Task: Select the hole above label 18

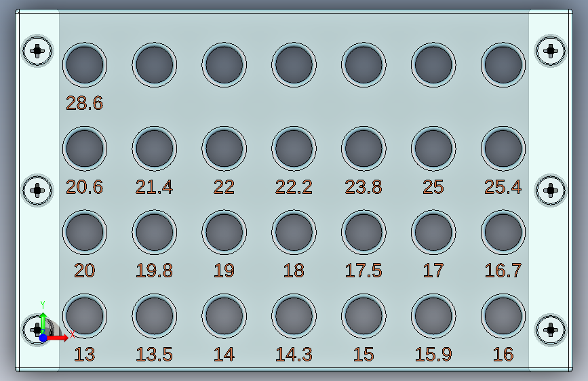Action: coord(294,232)
